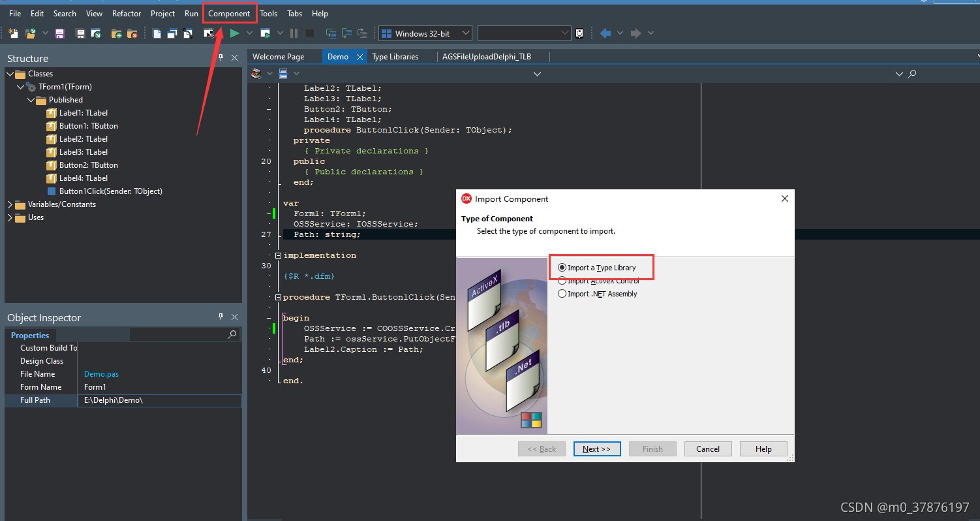The image size is (980, 521).
Task: Click Help in Import Component dialog
Action: pyautogui.click(x=763, y=449)
